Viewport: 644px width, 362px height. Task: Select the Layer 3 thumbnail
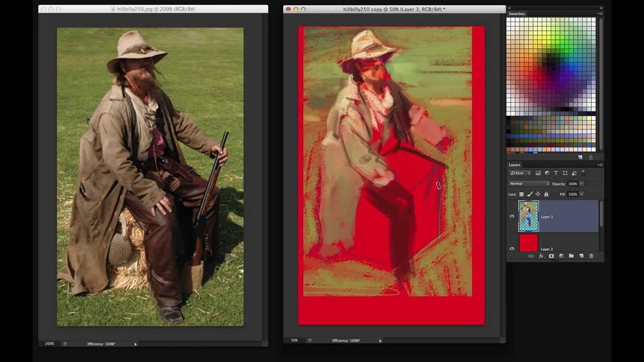(x=528, y=216)
